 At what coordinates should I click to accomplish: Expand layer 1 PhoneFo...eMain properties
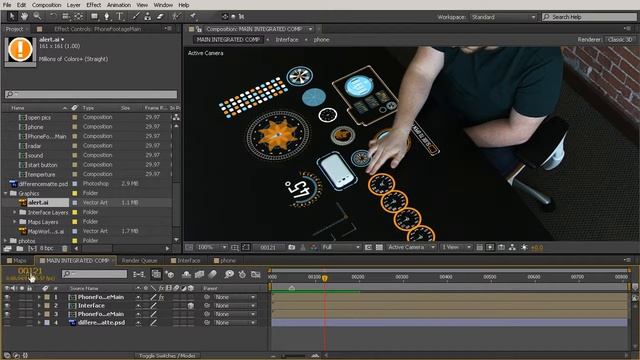click(39, 297)
